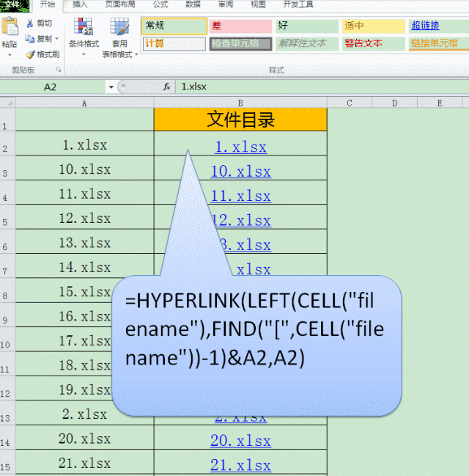Open the 20.xlsx hyperlink in column B

240,440
